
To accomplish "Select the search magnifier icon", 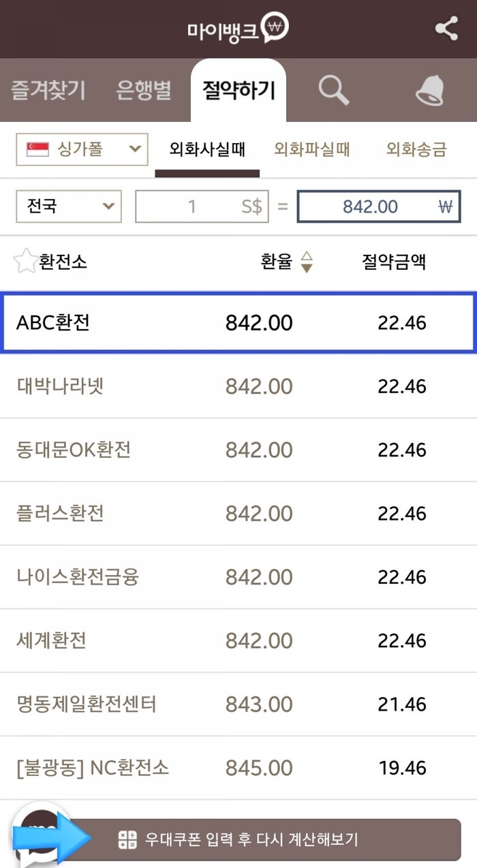I will coord(333,91).
